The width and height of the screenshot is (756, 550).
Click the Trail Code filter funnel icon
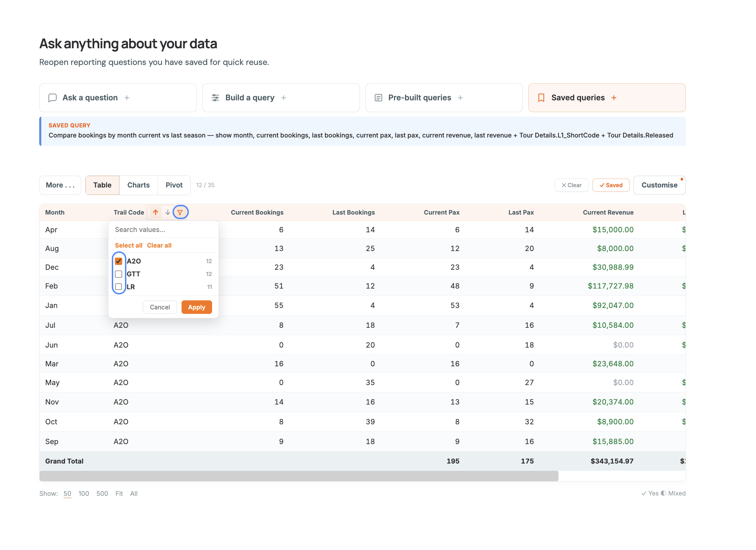180,212
